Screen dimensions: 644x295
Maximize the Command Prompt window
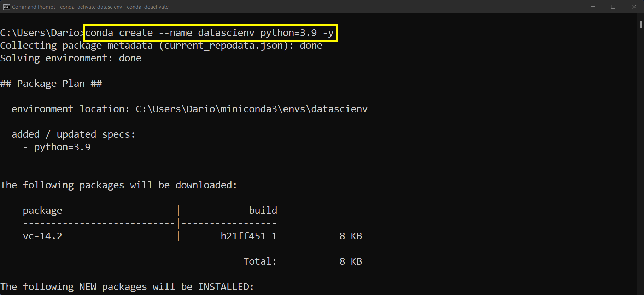[x=613, y=7]
